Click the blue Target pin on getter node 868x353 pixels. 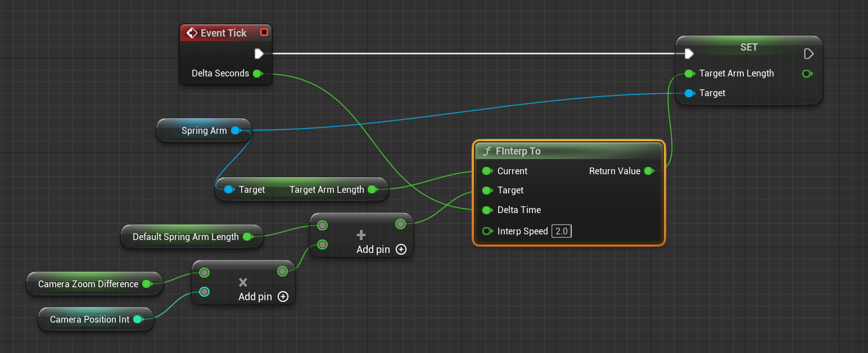229,189
